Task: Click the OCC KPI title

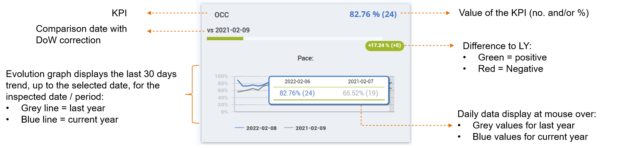Action: pos(222,15)
